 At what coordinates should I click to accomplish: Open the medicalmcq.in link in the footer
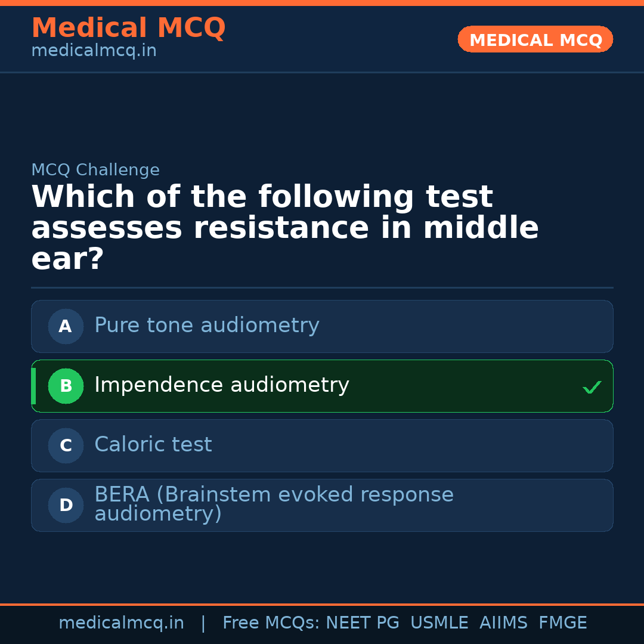tap(121, 623)
